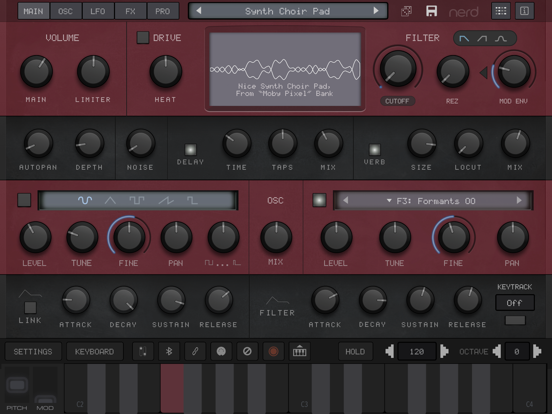
Task: Open the Synth Choir Pad preset name
Action: [x=287, y=11]
